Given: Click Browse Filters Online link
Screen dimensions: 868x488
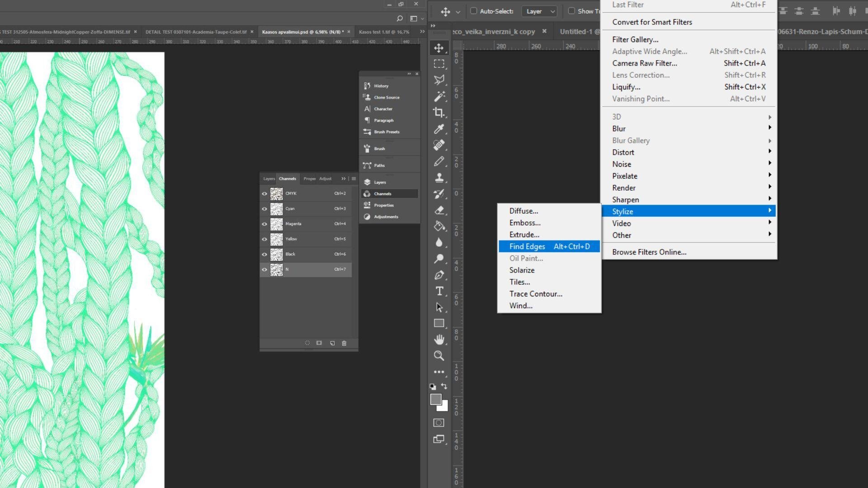Looking at the screenshot, I should click(649, 252).
